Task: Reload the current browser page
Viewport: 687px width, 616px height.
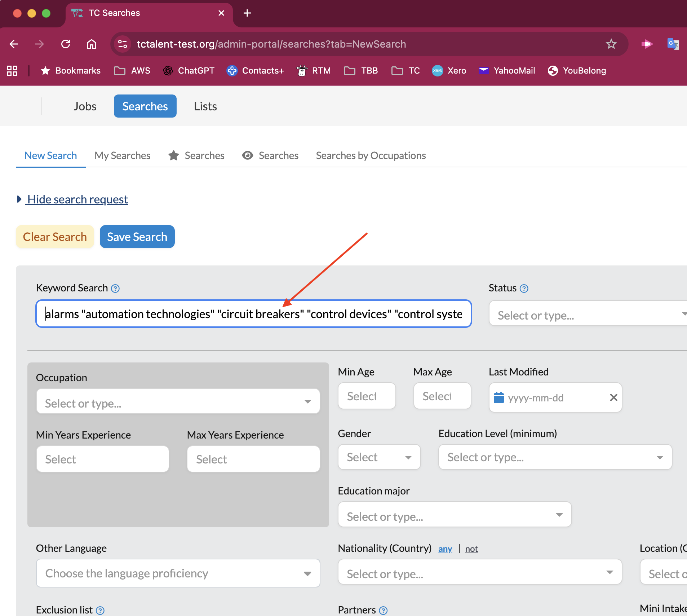Action: [x=66, y=44]
